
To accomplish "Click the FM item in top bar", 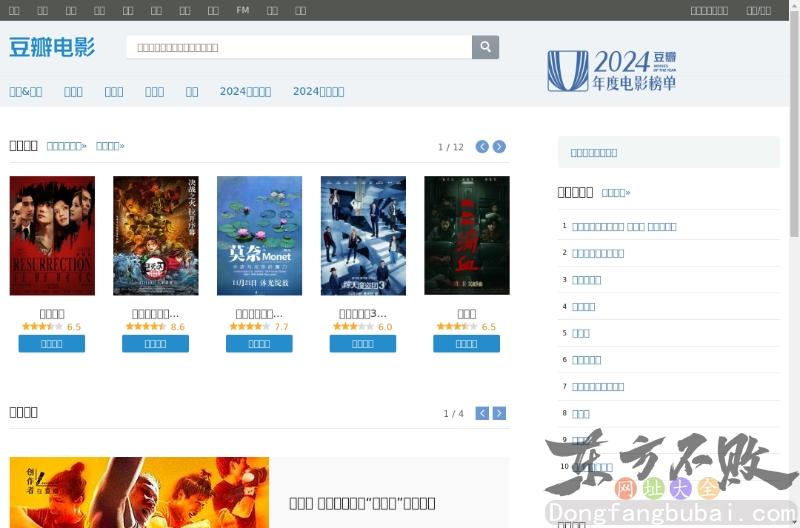I will coord(243,10).
